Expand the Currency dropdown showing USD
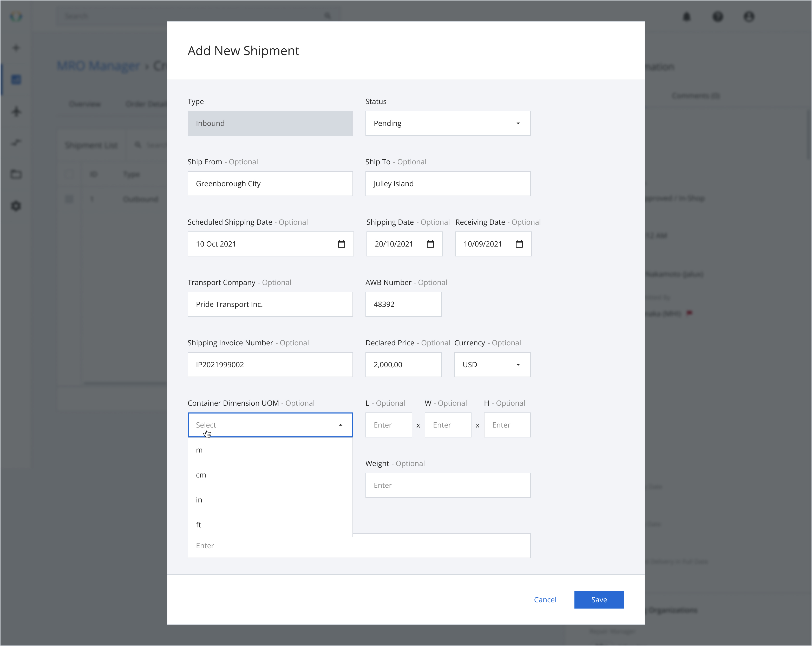 click(x=492, y=364)
